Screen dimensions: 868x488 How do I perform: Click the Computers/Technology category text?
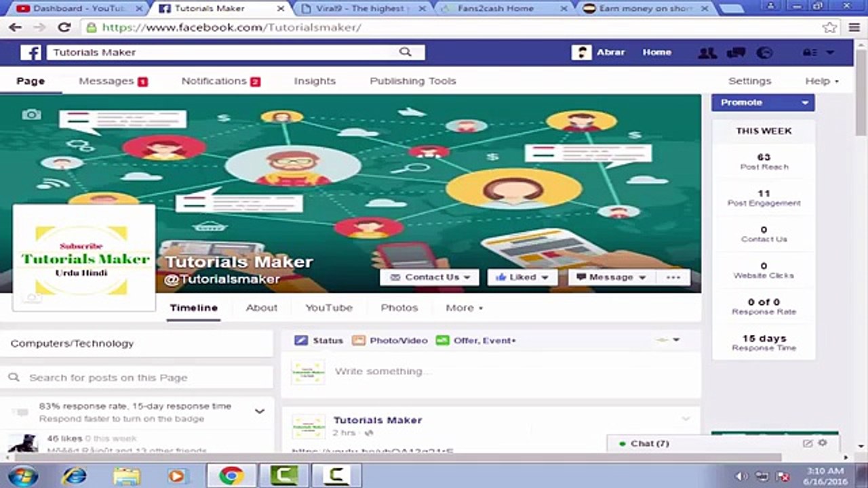coord(73,344)
